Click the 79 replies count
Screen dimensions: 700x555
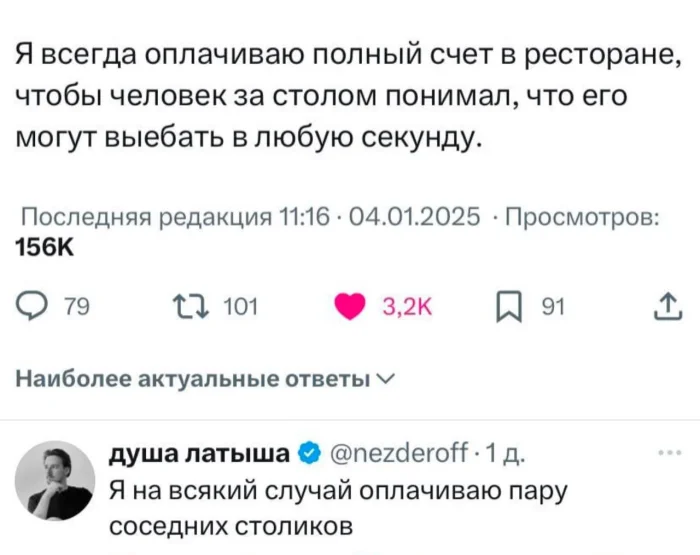click(75, 308)
